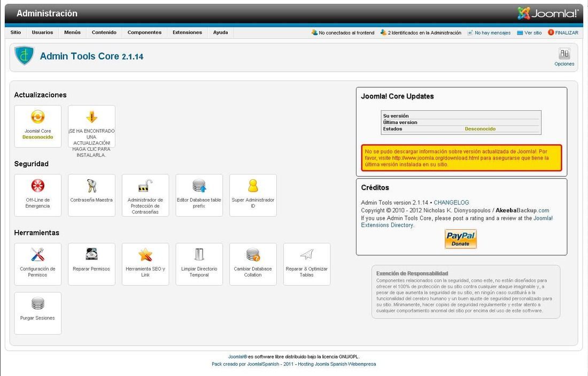Image resolution: width=588 pixels, height=376 pixels.
Task: Open the Usuarios menu
Action: [42, 33]
